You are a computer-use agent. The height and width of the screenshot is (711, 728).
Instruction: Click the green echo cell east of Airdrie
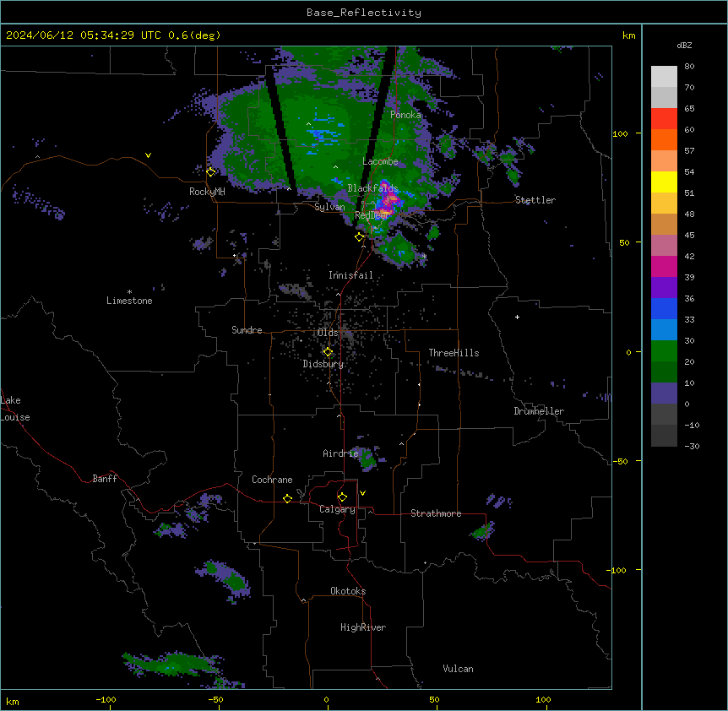[x=368, y=459]
